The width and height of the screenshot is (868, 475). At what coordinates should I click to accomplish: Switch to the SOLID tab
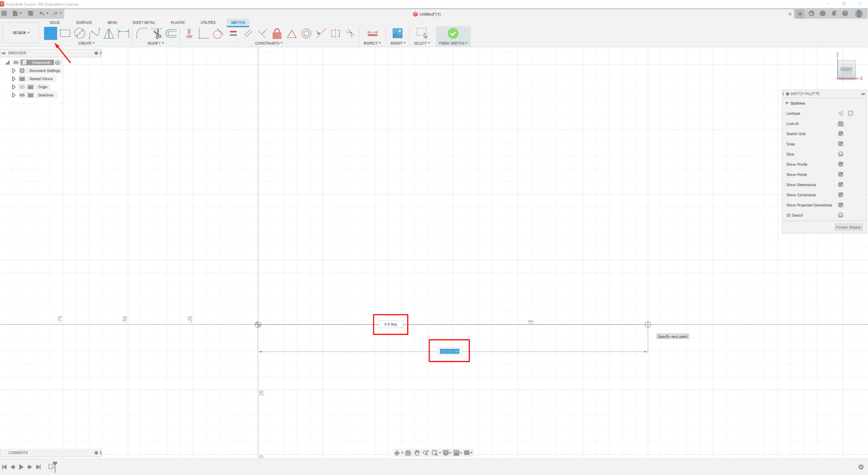(55, 23)
